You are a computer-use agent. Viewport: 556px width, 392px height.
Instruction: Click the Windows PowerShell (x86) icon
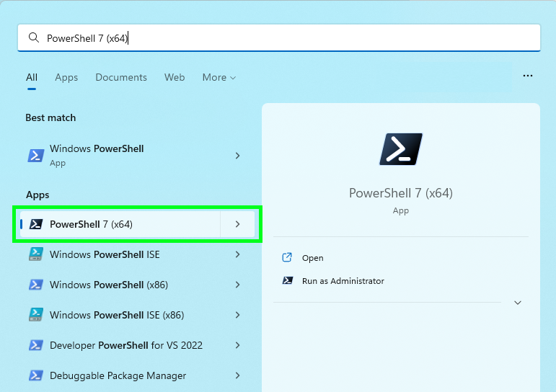pyautogui.click(x=36, y=285)
